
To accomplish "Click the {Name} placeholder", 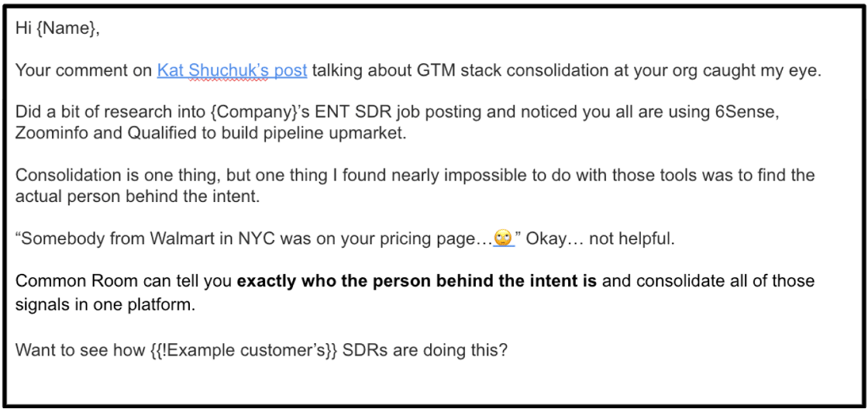I will [66, 28].
